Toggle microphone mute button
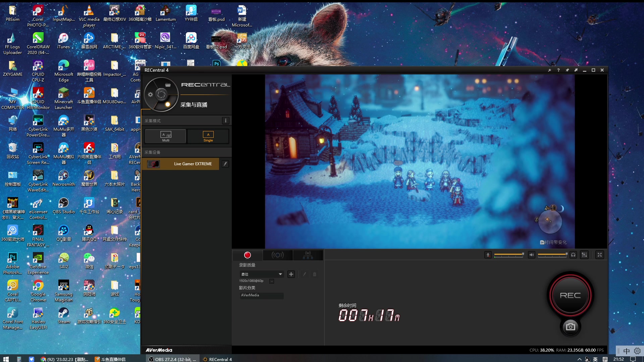Viewport: 644px width, 362px height. pyautogui.click(x=488, y=255)
